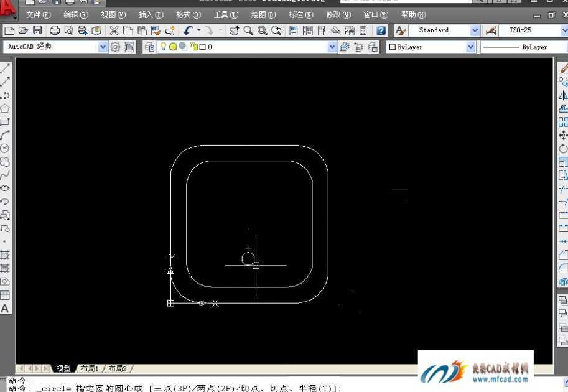Click the Paste clipboard icon
Screen dimensions: 568x392
click(x=142, y=30)
